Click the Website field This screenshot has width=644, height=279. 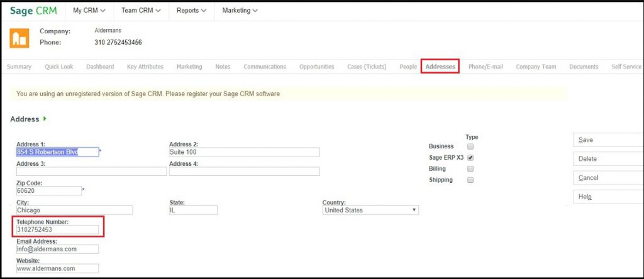(57, 268)
